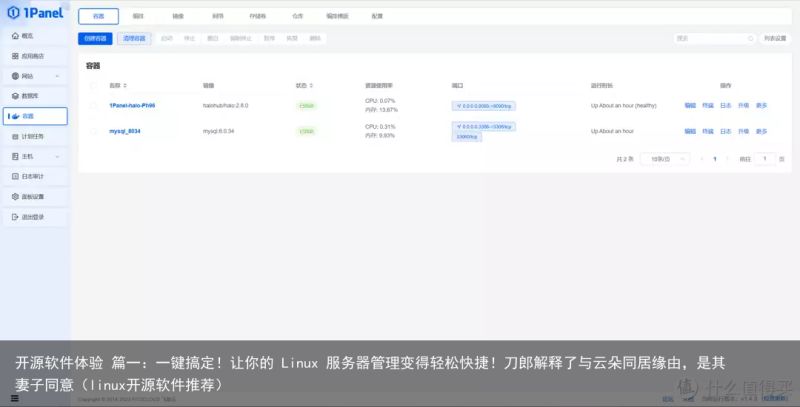The height and width of the screenshot is (407, 800).
Task: Focus the 前往 page number input
Action: 764,159
